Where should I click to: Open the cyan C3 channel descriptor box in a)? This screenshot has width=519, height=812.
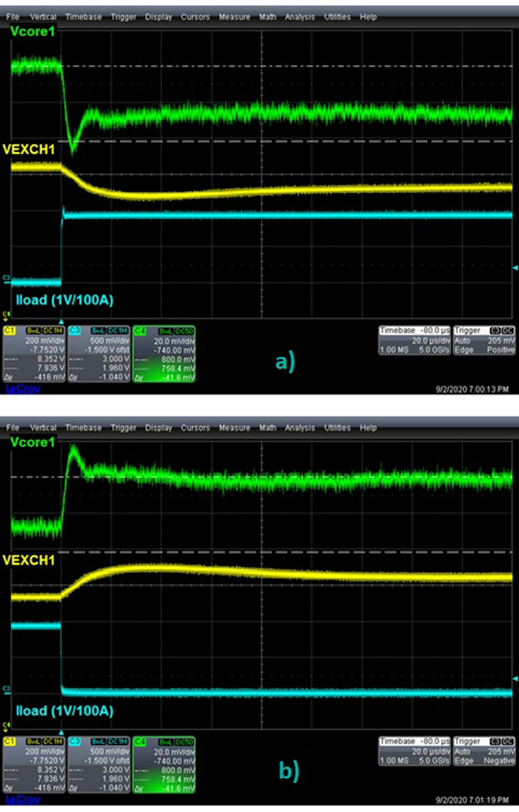[99, 354]
